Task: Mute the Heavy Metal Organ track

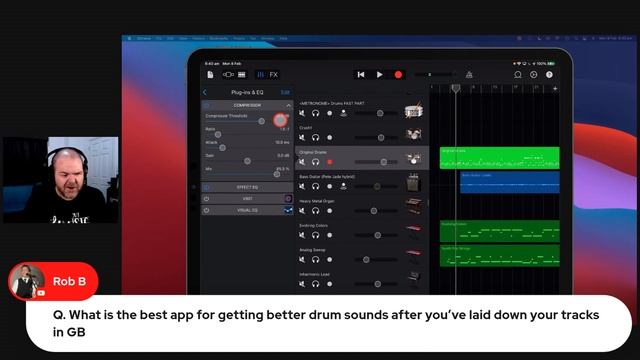Action: point(302,211)
